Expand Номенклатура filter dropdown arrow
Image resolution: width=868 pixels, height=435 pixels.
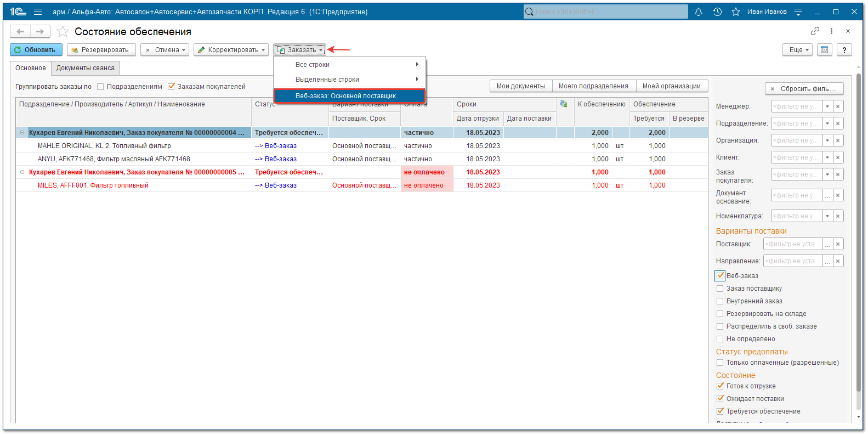pyautogui.click(x=827, y=216)
